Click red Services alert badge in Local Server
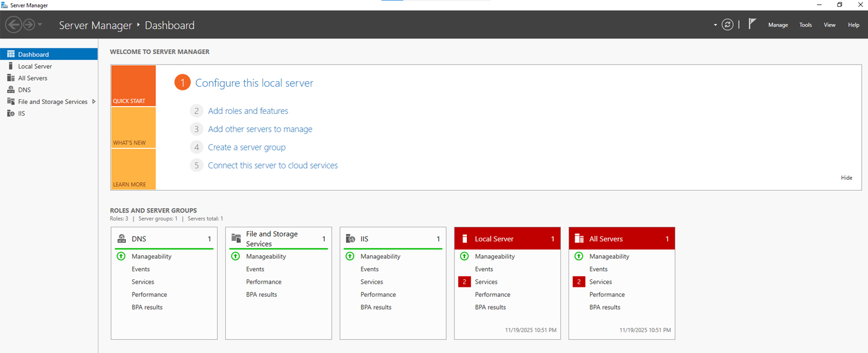 [464, 282]
